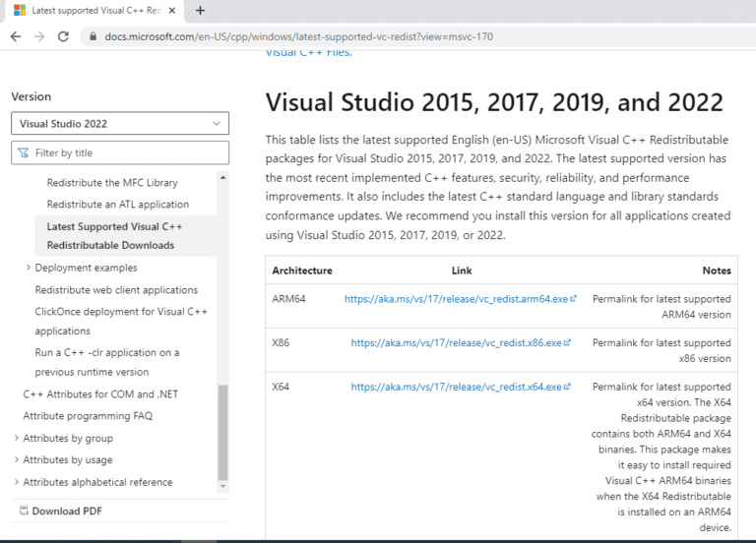The height and width of the screenshot is (543, 756).
Task: Open Redistribute the MFC Library page
Action: [x=112, y=183]
